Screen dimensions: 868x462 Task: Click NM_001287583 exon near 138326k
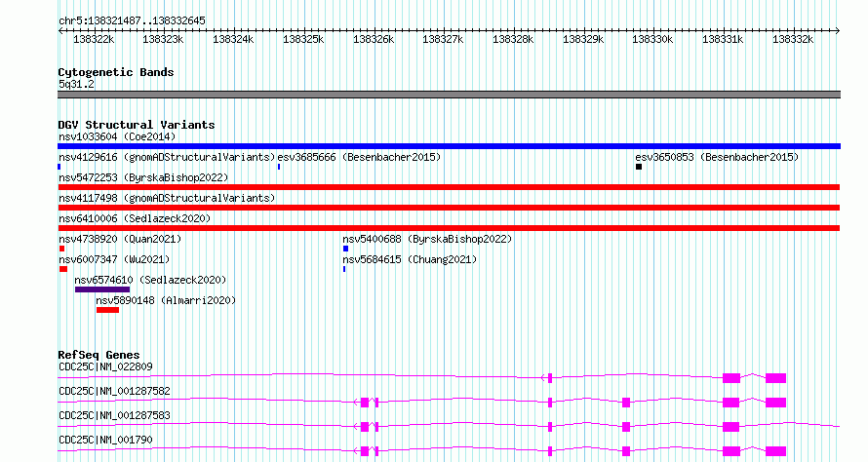click(x=364, y=427)
